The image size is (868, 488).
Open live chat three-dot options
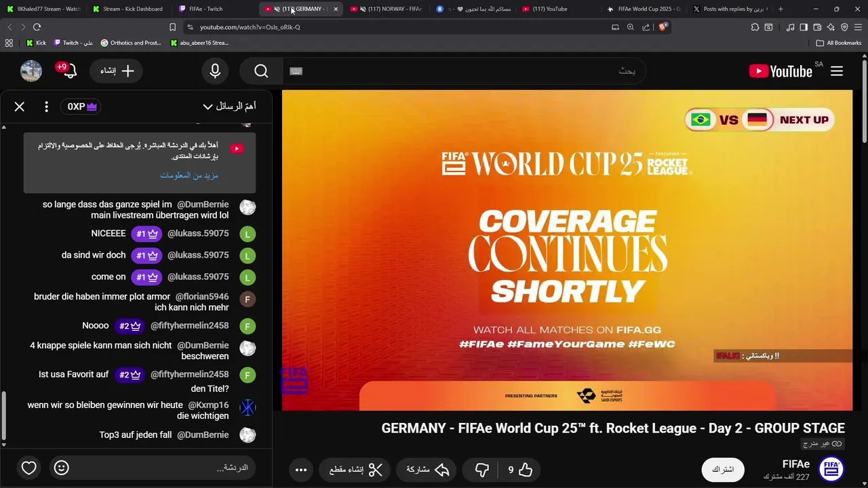46,106
